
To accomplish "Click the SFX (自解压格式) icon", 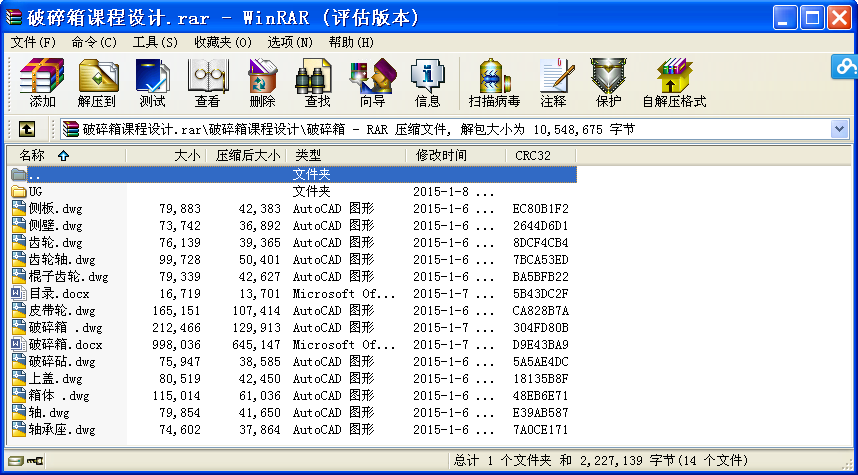I will (674, 82).
